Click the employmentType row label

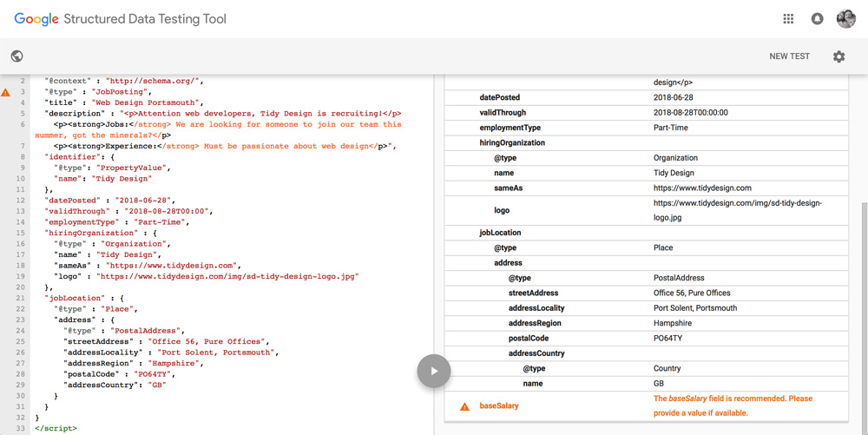510,128
